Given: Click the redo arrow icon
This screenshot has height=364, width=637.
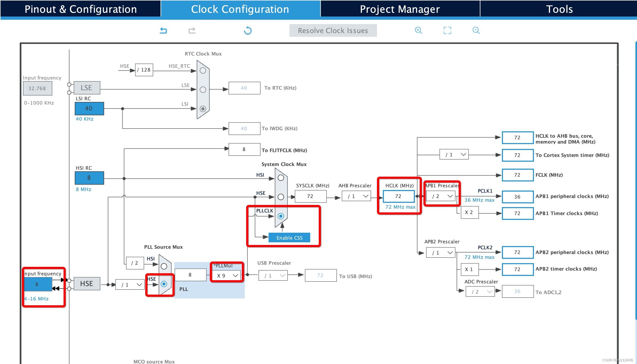Looking at the screenshot, I should pyautogui.click(x=192, y=30).
